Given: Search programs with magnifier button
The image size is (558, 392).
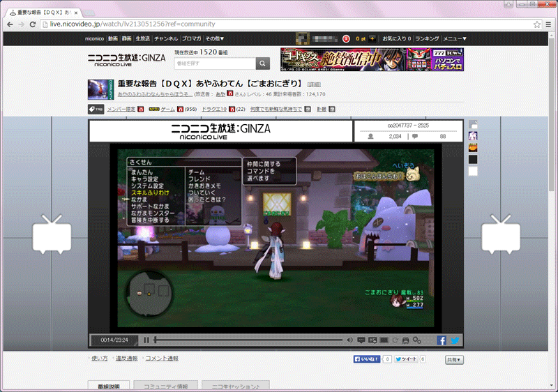Looking at the screenshot, I should 262,63.
